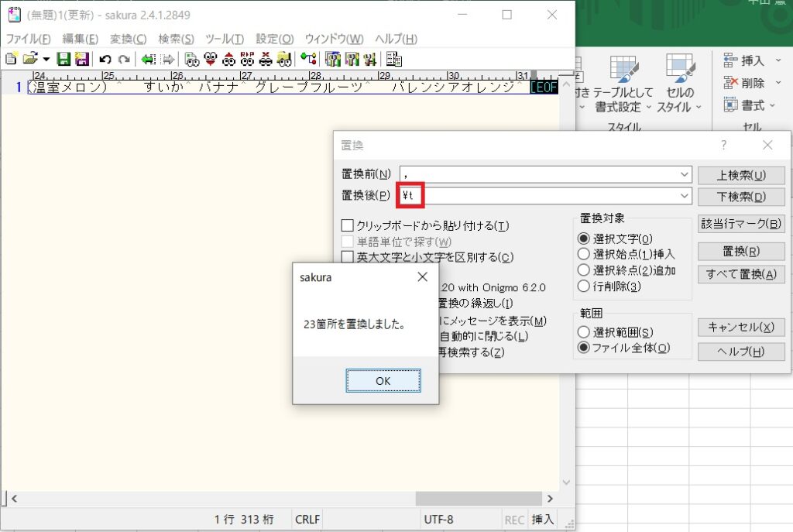
Task: Click the type-specific settings tools icon
Action: [x=352, y=59]
